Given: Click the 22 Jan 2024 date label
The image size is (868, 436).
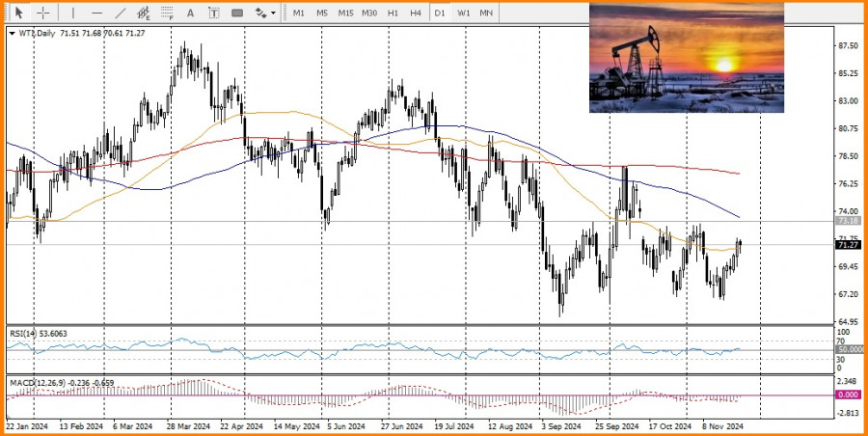Looking at the screenshot, I should pyautogui.click(x=27, y=426).
